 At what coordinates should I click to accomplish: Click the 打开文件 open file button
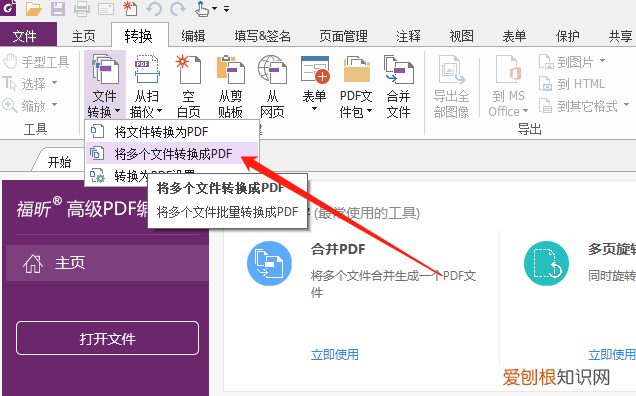point(107,338)
